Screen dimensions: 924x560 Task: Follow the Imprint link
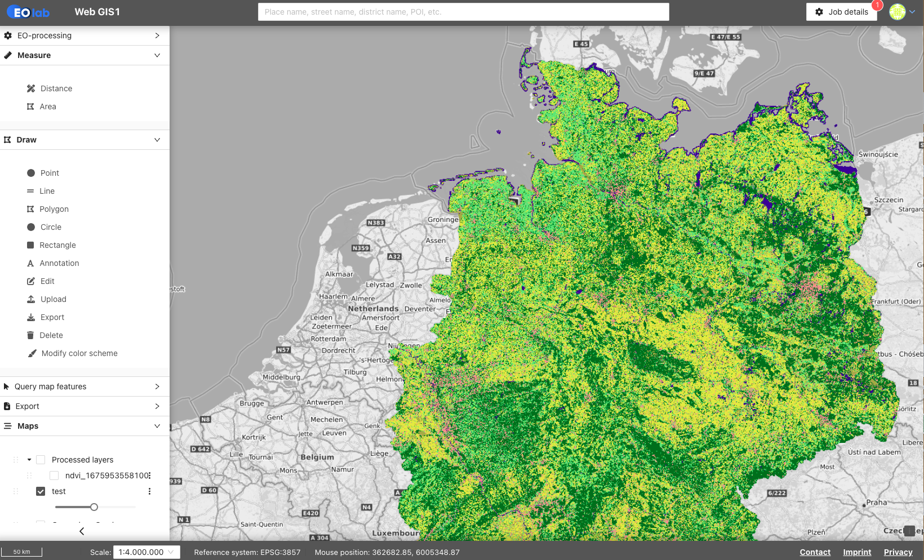(856, 552)
